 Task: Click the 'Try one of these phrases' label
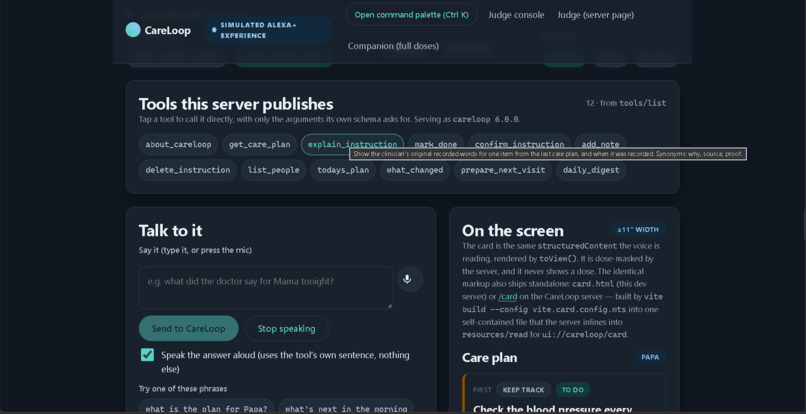tap(182, 389)
